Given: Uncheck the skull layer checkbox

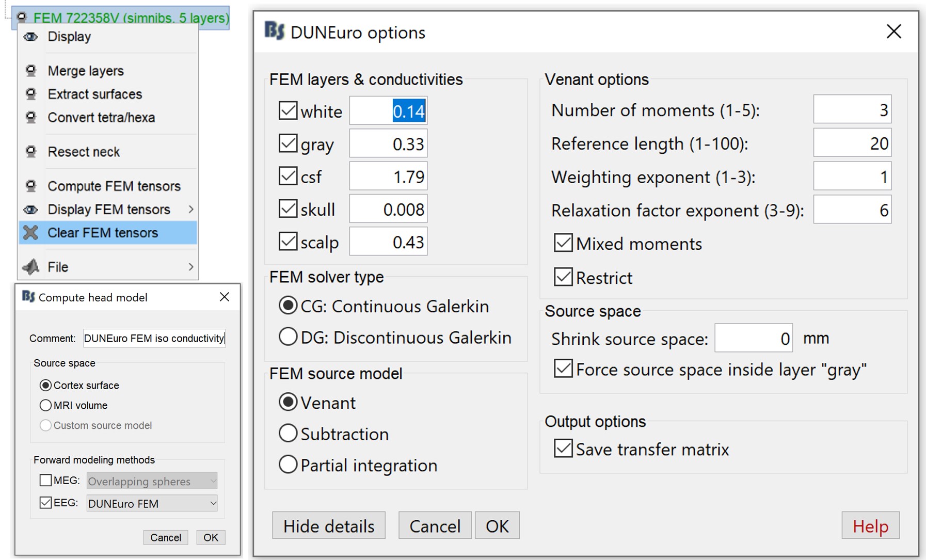Looking at the screenshot, I should tap(288, 209).
